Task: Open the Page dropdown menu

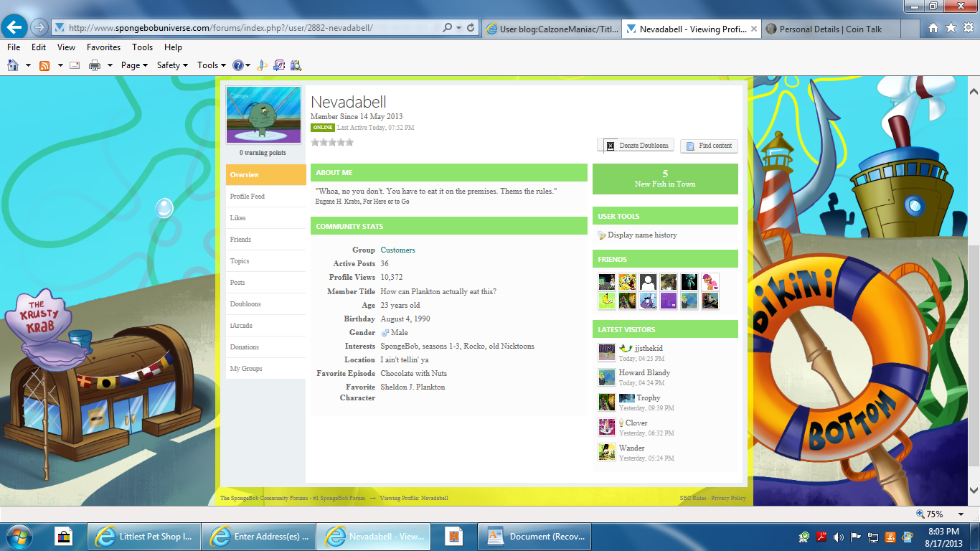Action: (134, 65)
